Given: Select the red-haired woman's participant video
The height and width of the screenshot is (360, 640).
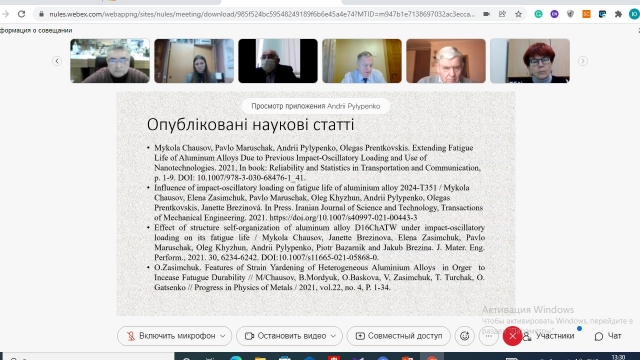Looking at the screenshot, I should click(x=530, y=61).
